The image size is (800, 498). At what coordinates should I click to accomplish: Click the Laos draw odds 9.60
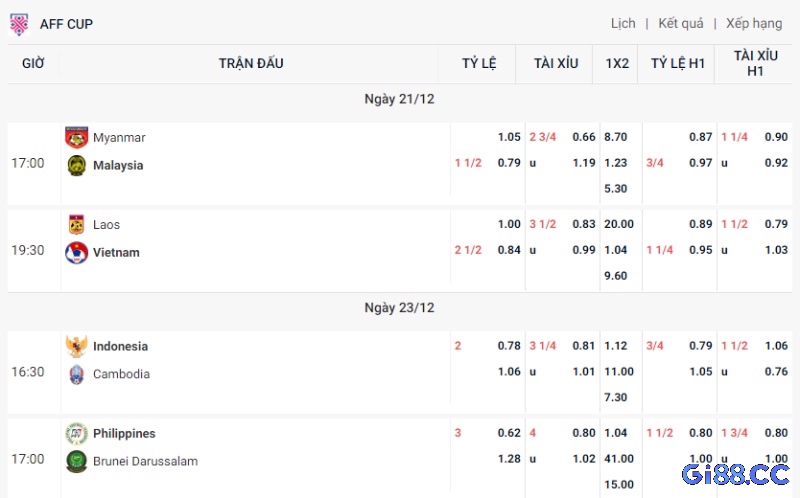(616, 276)
